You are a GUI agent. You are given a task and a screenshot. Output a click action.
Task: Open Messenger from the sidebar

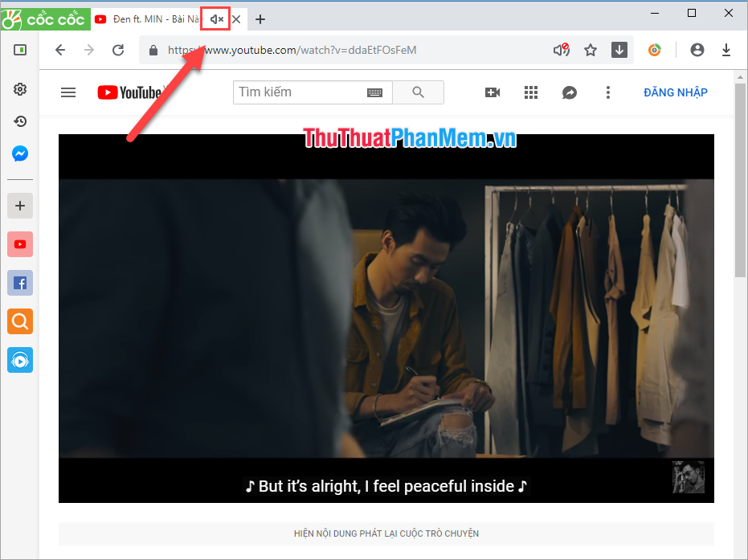[x=19, y=153]
